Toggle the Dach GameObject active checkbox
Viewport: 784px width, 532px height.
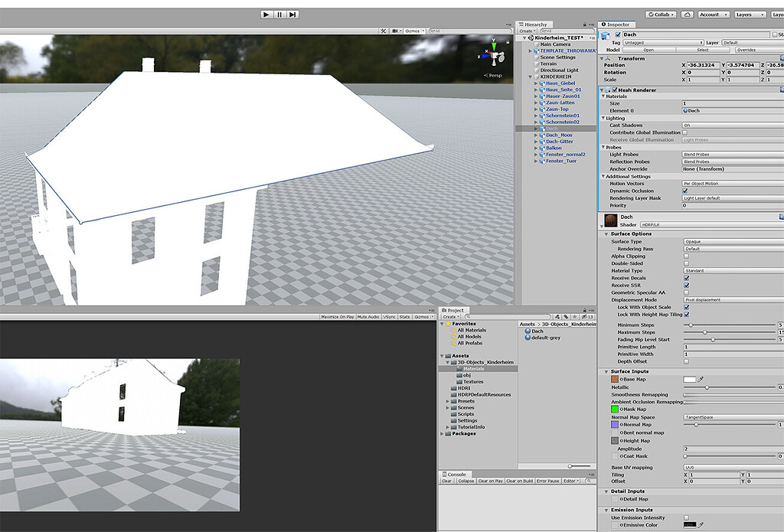tap(618, 34)
